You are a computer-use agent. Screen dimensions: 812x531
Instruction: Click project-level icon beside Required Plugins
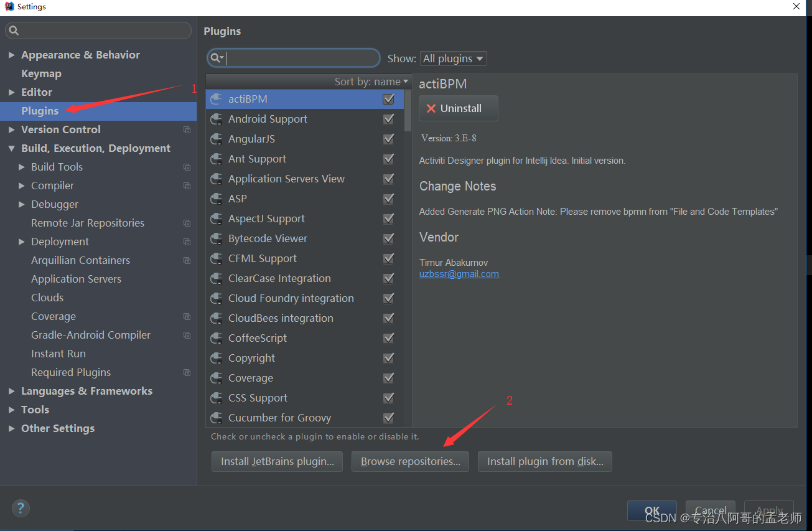tap(187, 372)
